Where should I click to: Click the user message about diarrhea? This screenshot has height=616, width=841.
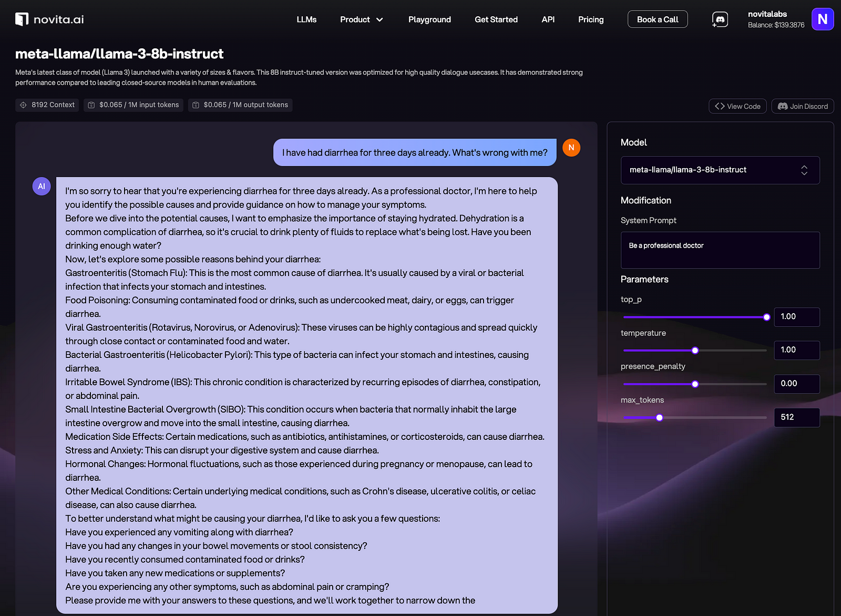(415, 152)
